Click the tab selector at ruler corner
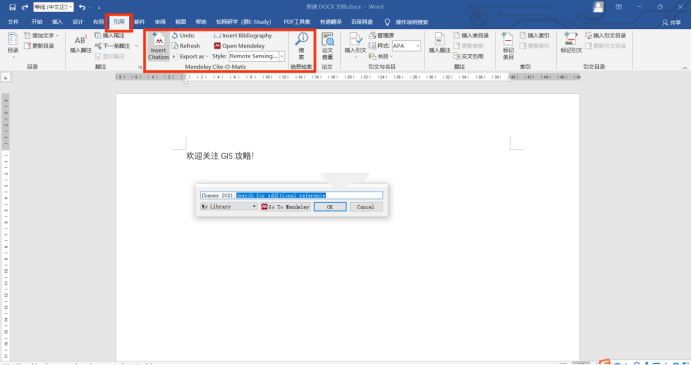692x365 pixels. [5, 78]
